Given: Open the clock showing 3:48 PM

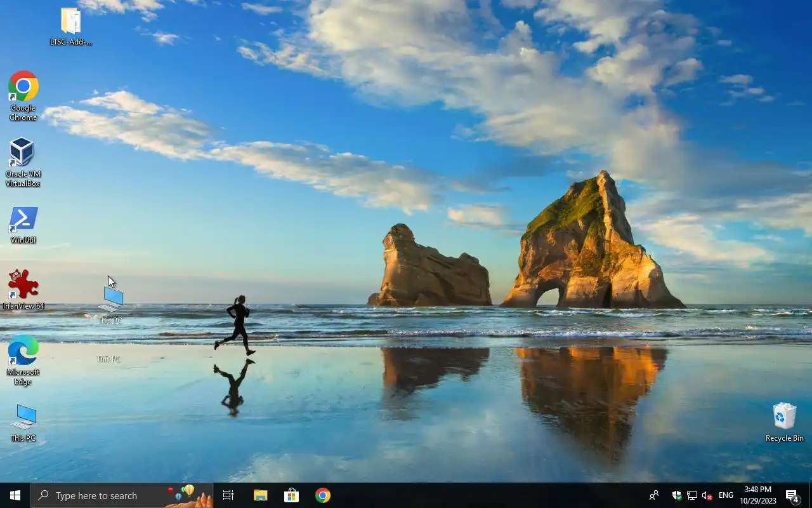Looking at the screenshot, I should [758, 495].
